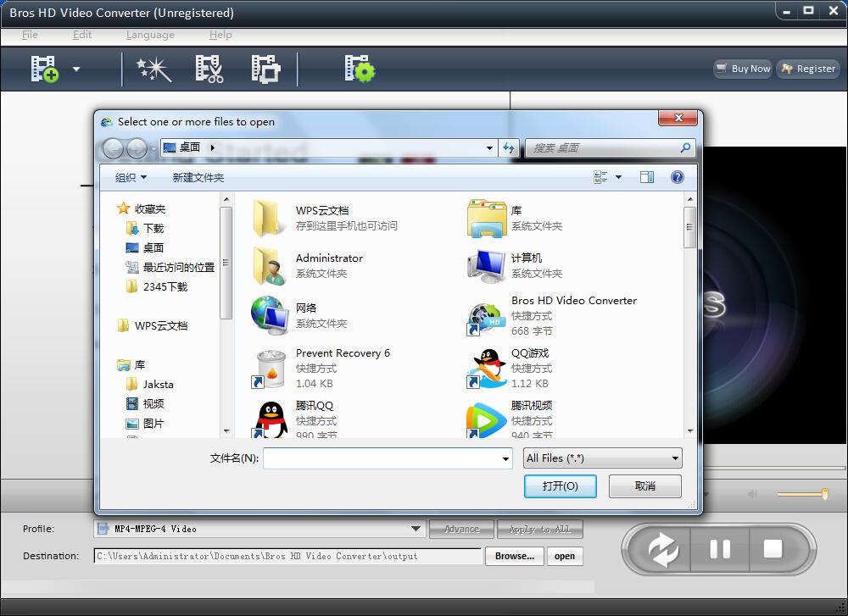Open the 组织 dropdown menu
The height and width of the screenshot is (616, 848).
click(x=131, y=177)
